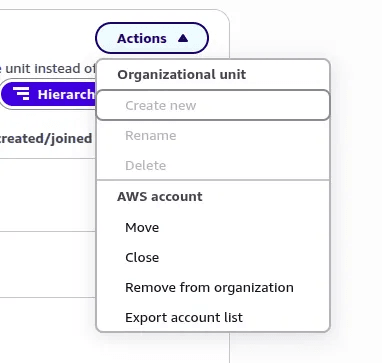This screenshot has width=382, height=363.
Task: Toggle the Hierarchy view button
Action: pos(48,94)
